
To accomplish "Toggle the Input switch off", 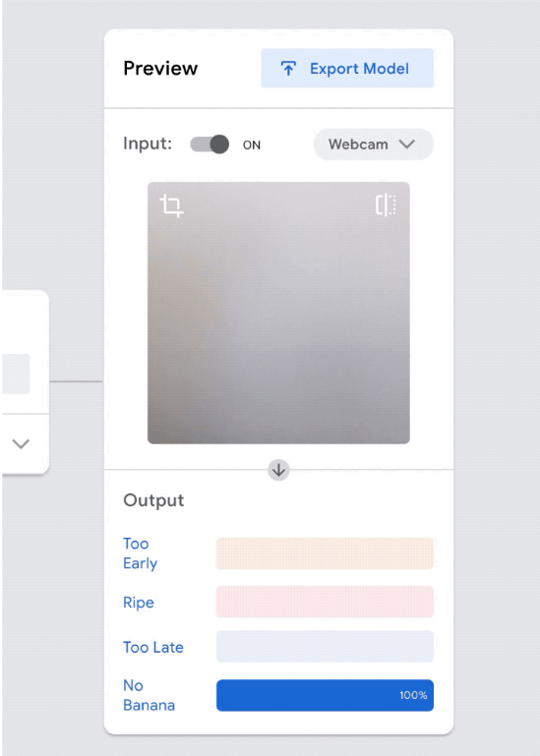I will click(210, 145).
